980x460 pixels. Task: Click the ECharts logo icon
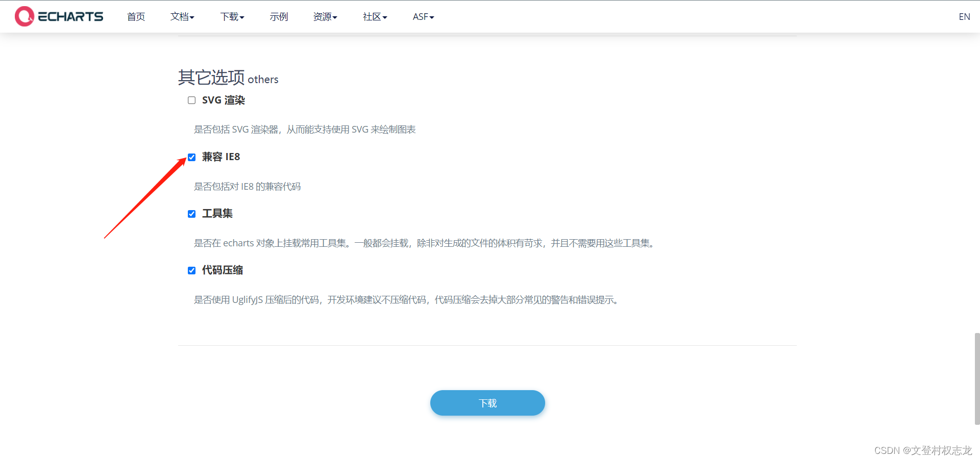tap(23, 16)
